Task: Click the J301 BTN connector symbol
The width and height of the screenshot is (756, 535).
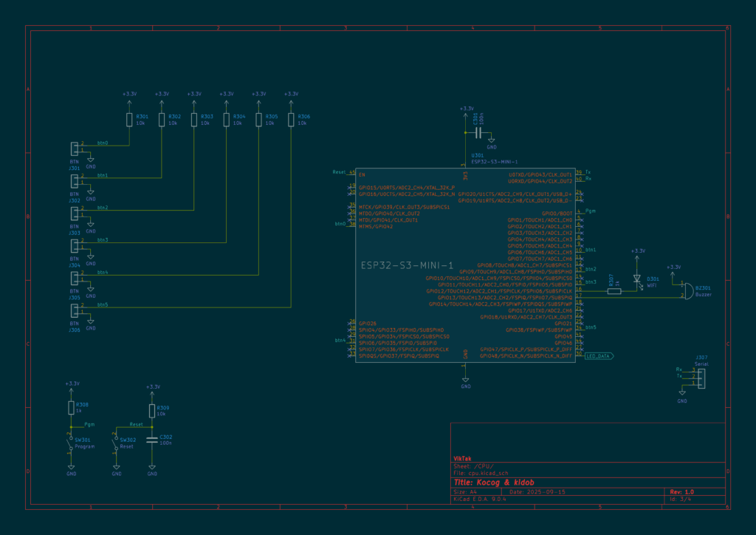Action: (74, 148)
